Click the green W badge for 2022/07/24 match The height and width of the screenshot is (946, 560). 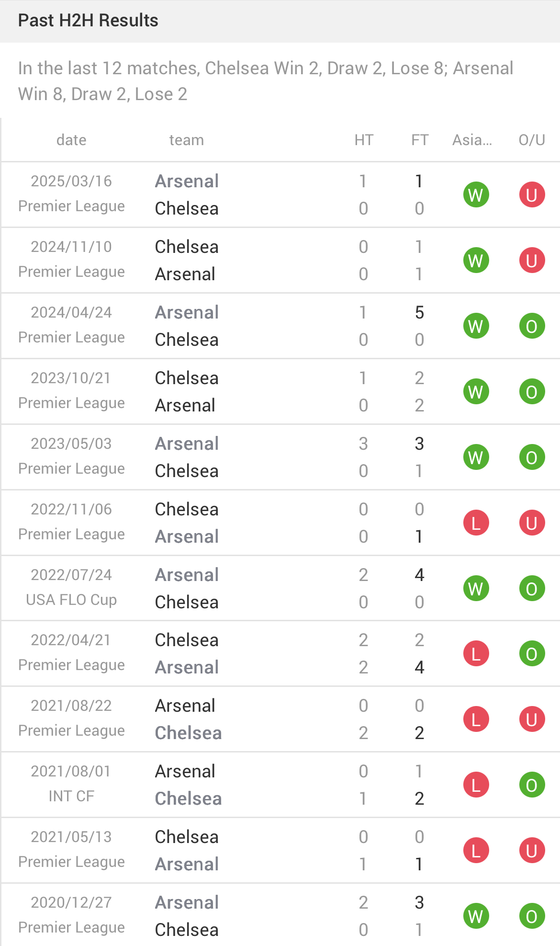click(476, 589)
